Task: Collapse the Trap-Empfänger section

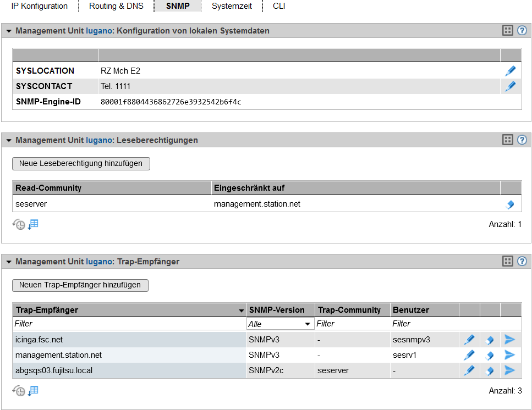Action: point(9,262)
